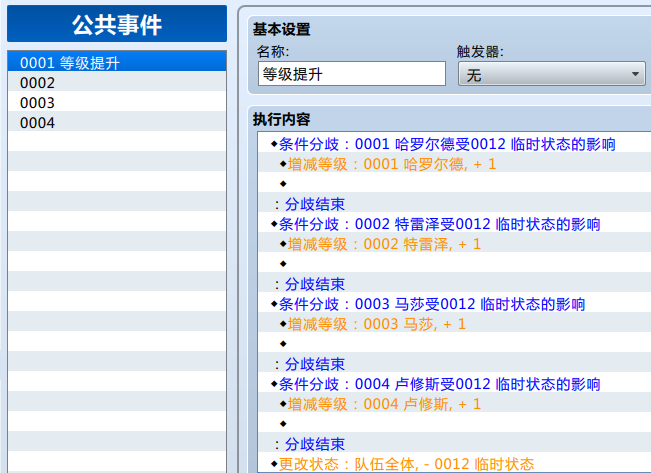Image resolution: width=651 pixels, height=473 pixels.
Task: Select line 增减等级：0002 特雷泽, + 1
Action: 454,244
